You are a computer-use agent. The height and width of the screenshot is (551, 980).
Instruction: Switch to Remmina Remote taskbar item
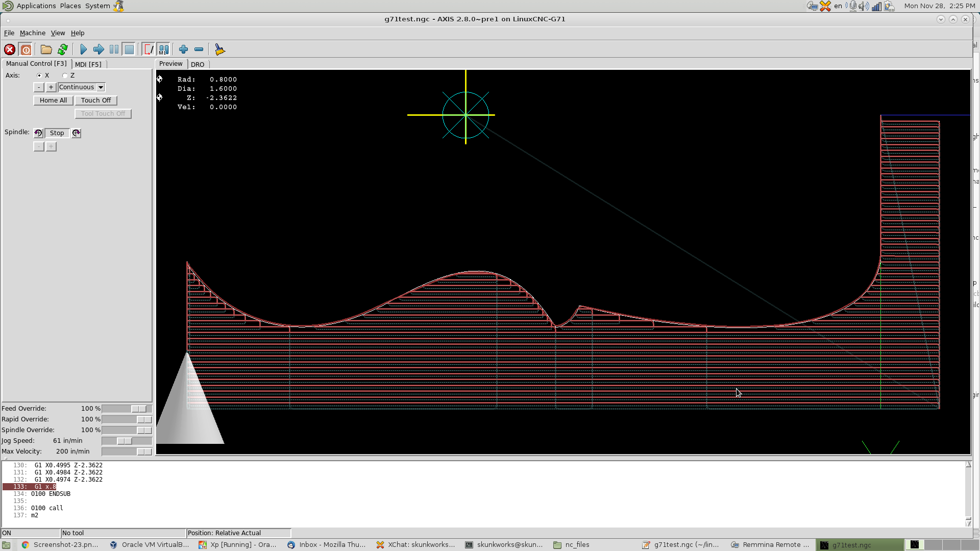(771, 545)
